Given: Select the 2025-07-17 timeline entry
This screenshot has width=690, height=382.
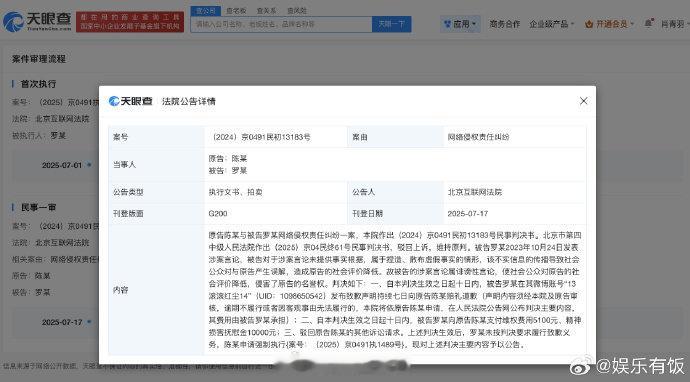Looking at the screenshot, I should click(x=62, y=322).
